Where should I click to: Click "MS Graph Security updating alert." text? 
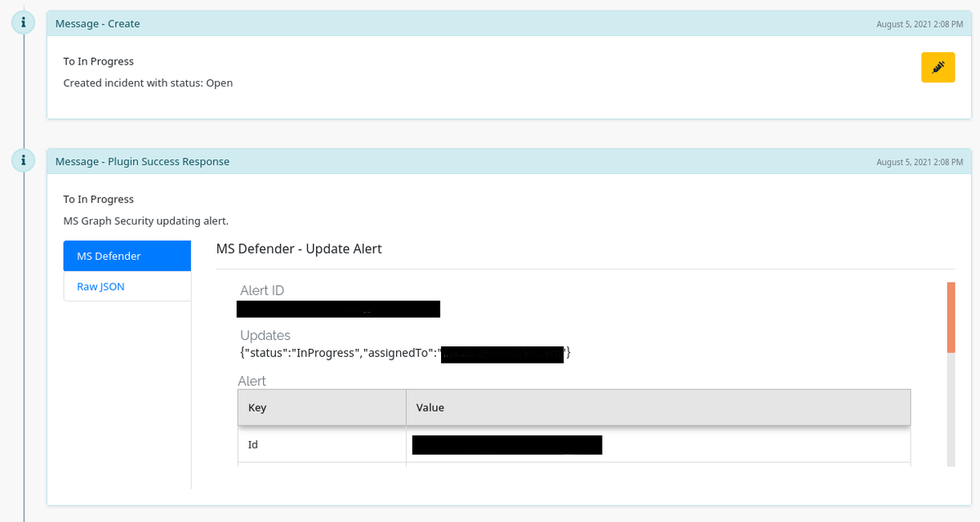(x=146, y=221)
